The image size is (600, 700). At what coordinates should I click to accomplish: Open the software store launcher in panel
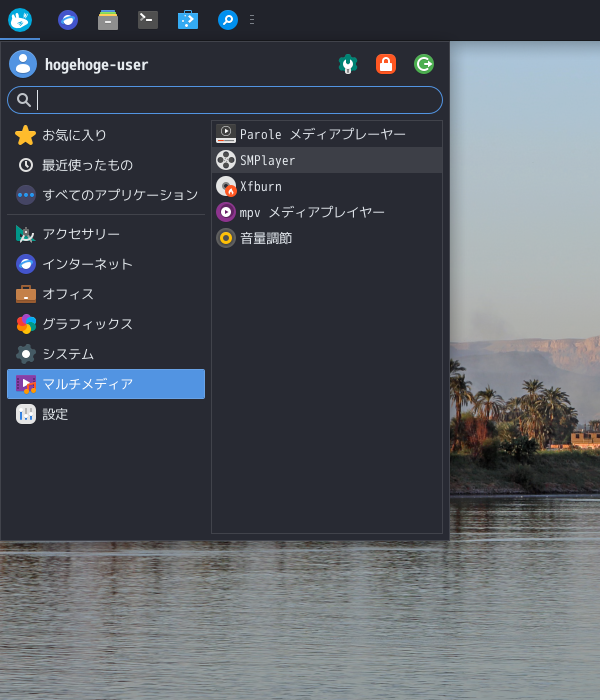188,20
